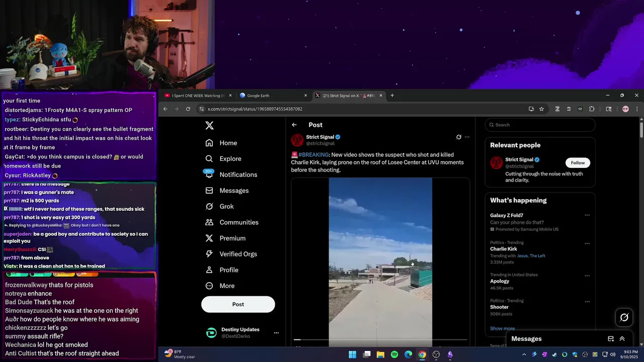
Task: Click the address bar URL
Action: pos(255,109)
